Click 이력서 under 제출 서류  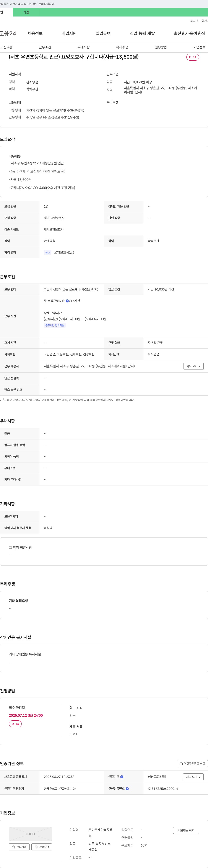tap(74, 734)
